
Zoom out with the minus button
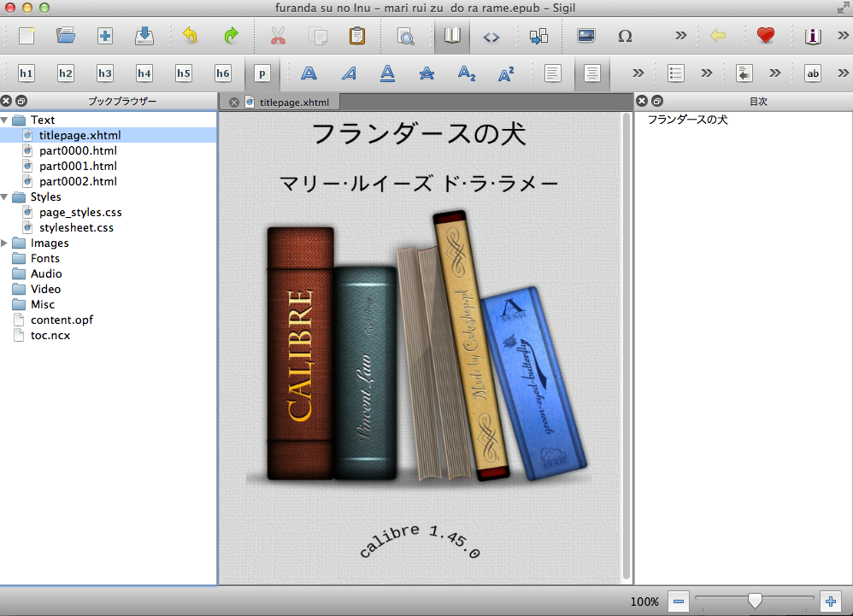pyautogui.click(x=679, y=601)
